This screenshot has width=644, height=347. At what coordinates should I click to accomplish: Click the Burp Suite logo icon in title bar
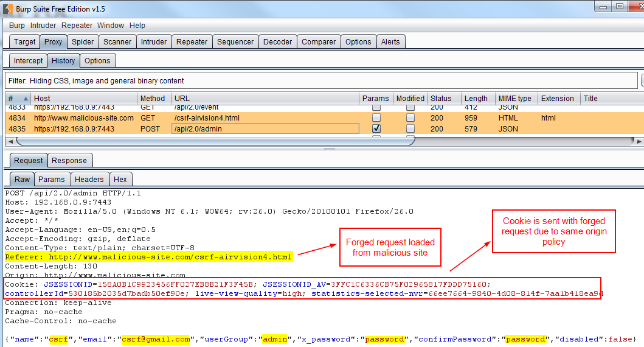tap(7, 9)
